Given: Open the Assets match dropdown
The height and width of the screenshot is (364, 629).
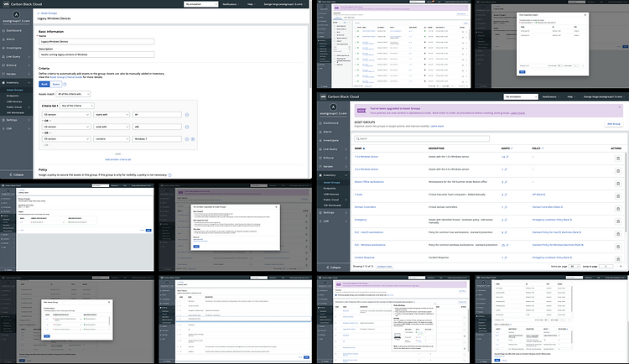Looking at the screenshot, I should (x=73, y=94).
